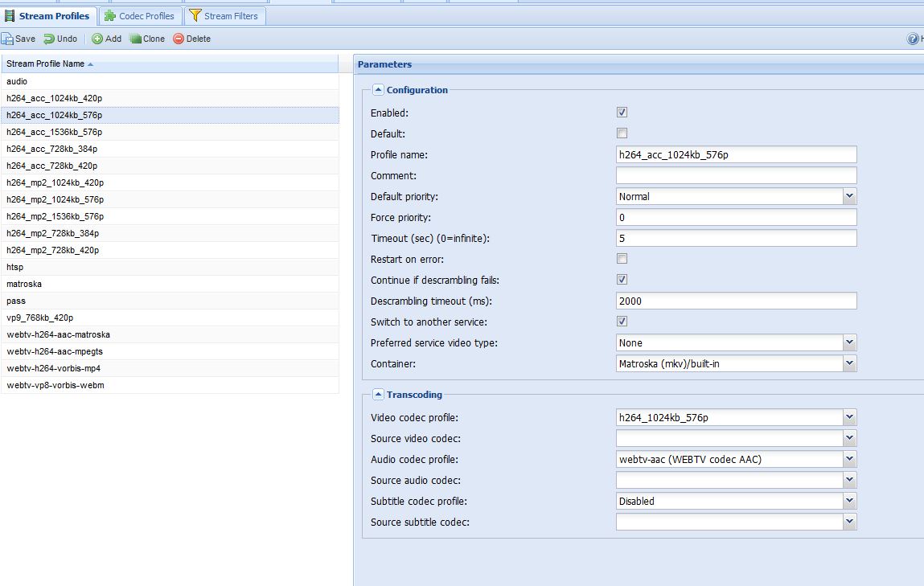Select the matroska profile row
This screenshot has width=924, height=586.
(170, 284)
